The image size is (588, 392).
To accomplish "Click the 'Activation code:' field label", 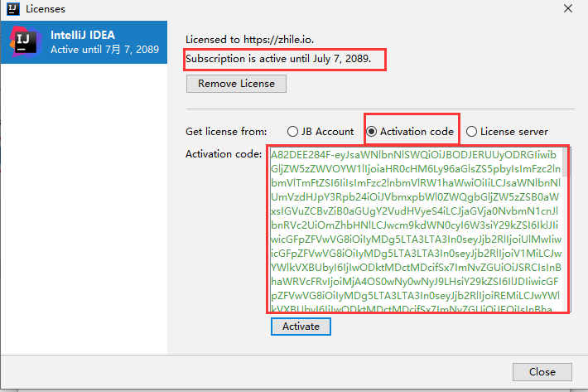I will pos(224,154).
